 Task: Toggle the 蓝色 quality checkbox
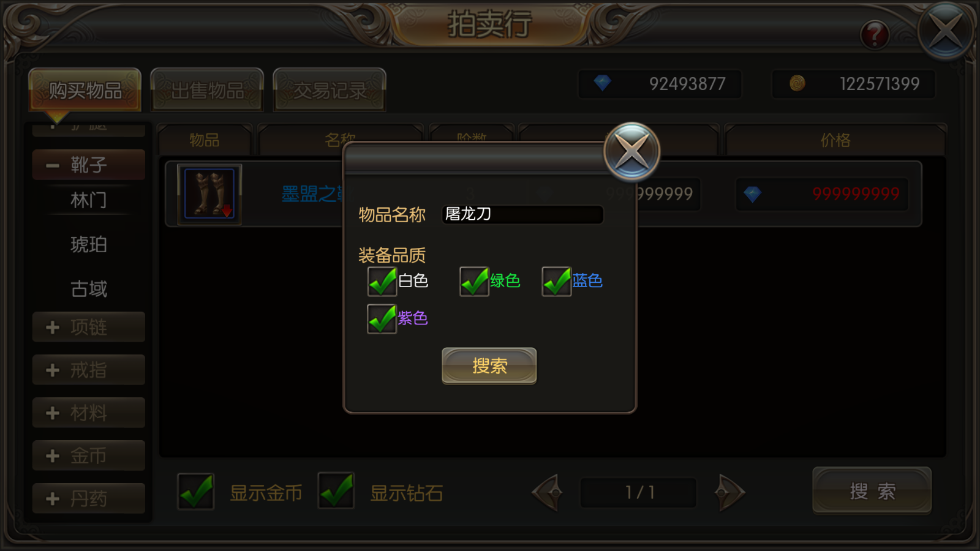click(x=556, y=282)
